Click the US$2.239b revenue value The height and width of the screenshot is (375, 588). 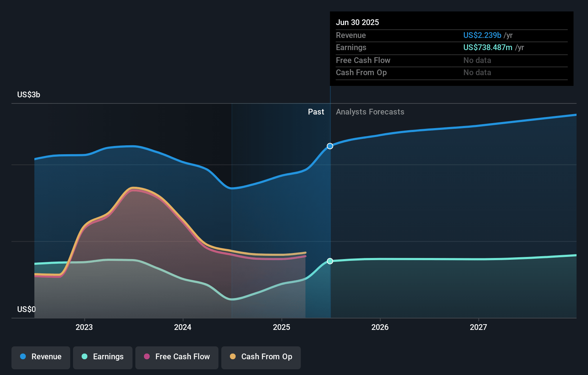click(482, 35)
